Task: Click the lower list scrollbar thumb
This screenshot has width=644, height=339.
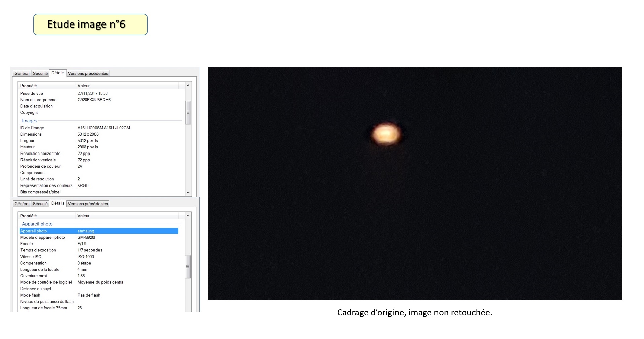Action: [x=188, y=267]
